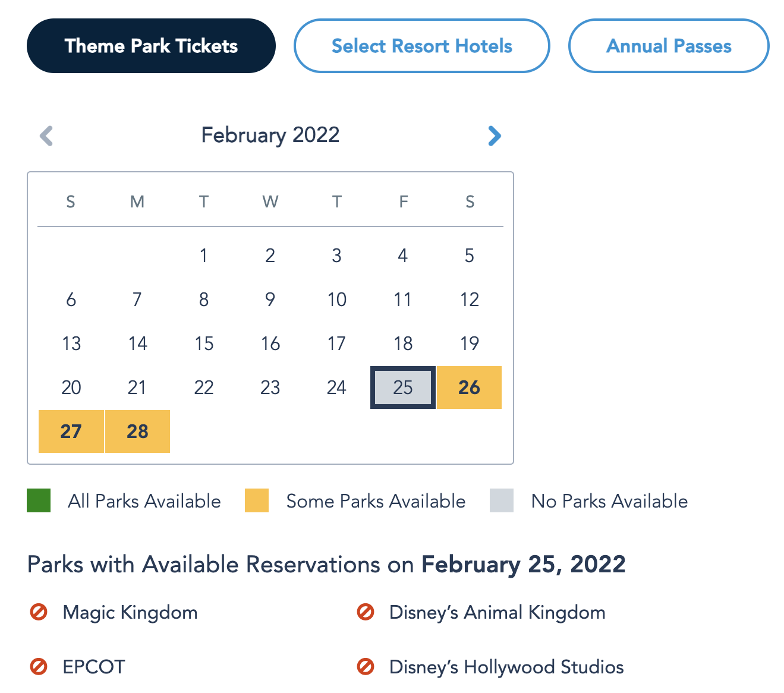Click the February 2022 month heading

click(x=270, y=135)
